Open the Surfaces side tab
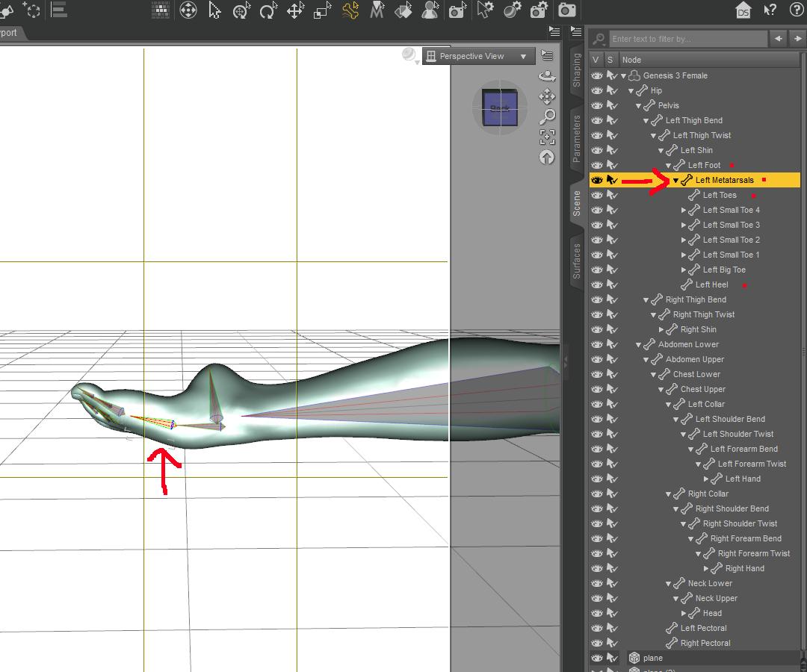 (x=577, y=261)
